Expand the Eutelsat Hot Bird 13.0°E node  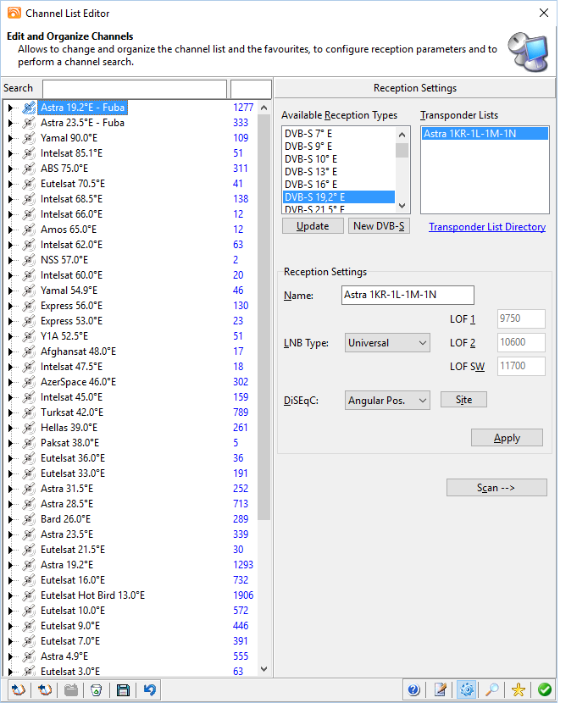pyautogui.click(x=11, y=595)
